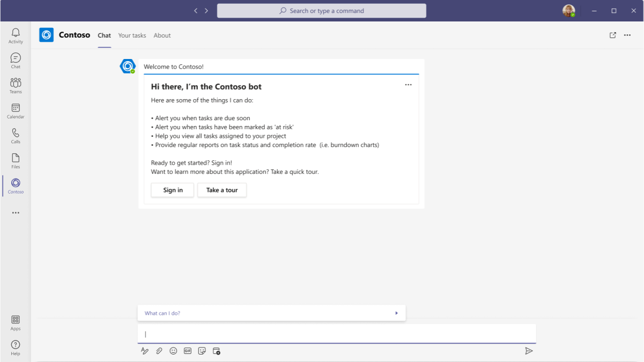Attach a file with the paperclip

coord(159,351)
